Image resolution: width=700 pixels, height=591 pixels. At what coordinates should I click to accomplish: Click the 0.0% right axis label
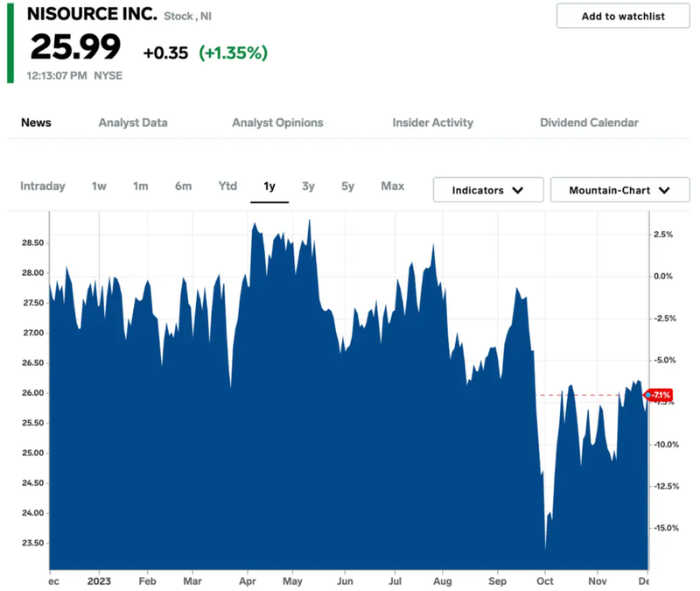tap(663, 276)
